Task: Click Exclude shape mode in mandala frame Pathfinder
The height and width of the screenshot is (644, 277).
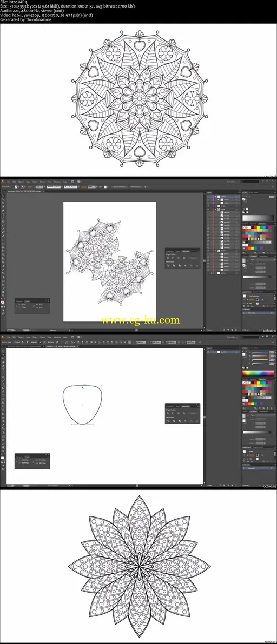Action: coord(184,258)
